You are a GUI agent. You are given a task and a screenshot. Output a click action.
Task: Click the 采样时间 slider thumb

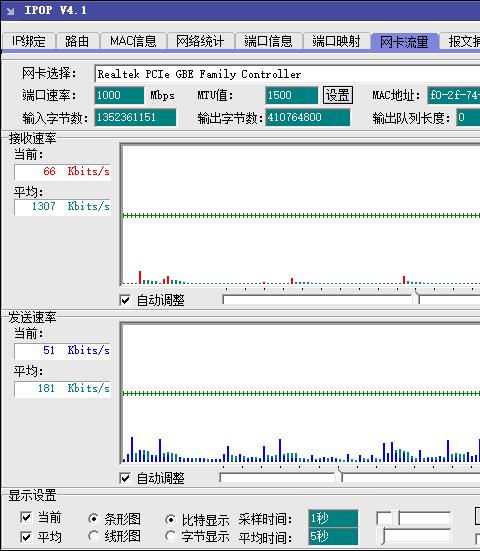pos(396,519)
